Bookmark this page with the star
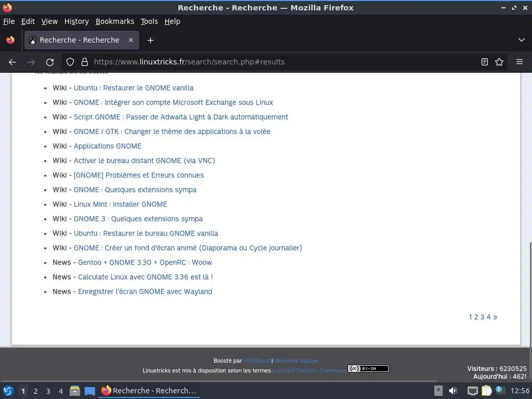This screenshot has height=399, width=532. click(x=499, y=62)
